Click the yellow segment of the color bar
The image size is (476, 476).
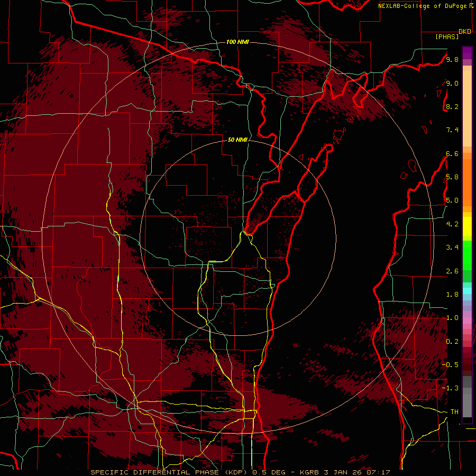point(467,226)
